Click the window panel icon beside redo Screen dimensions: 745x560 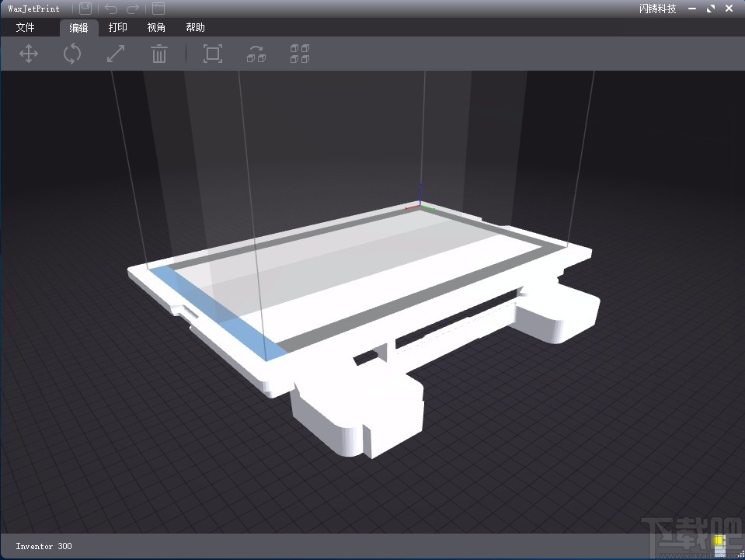[158, 8]
